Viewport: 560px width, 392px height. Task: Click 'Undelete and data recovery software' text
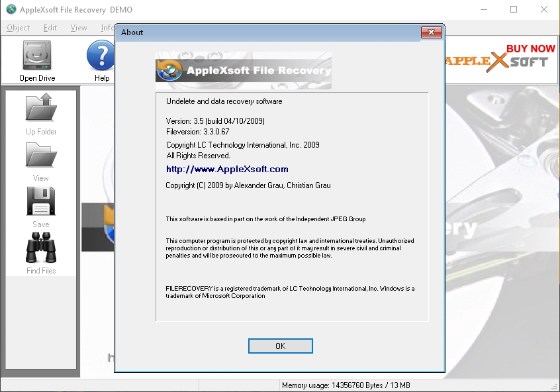pos(224,101)
